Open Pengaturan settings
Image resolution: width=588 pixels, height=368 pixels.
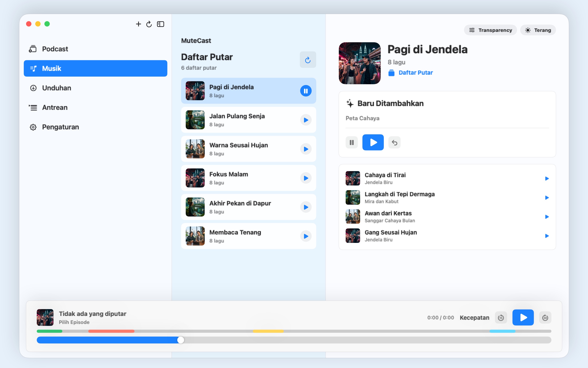tap(96, 127)
